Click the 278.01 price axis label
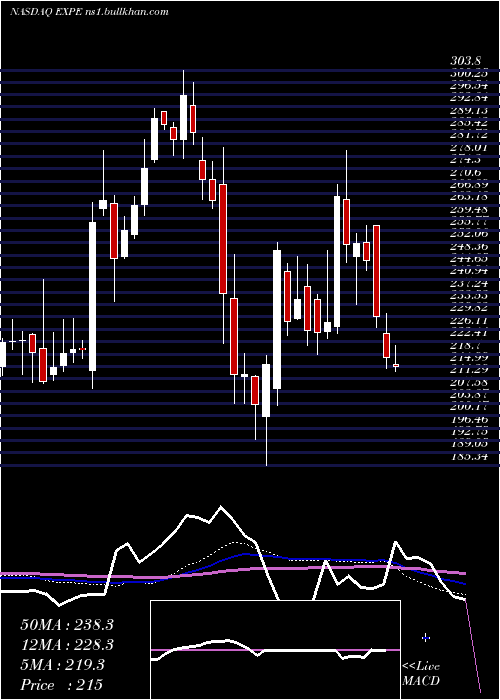The image size is (500, 700). pos(468,148)
